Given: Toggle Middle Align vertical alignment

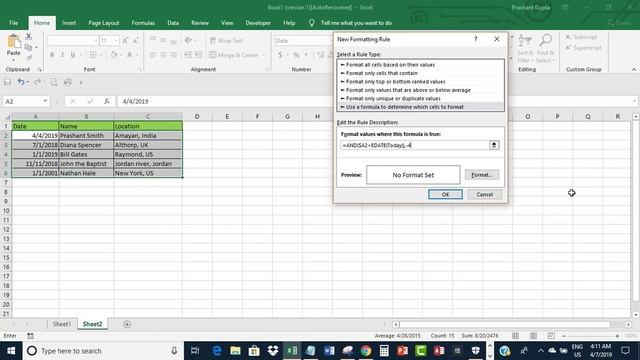Looking at the screenshot, I should pos(163,40).
